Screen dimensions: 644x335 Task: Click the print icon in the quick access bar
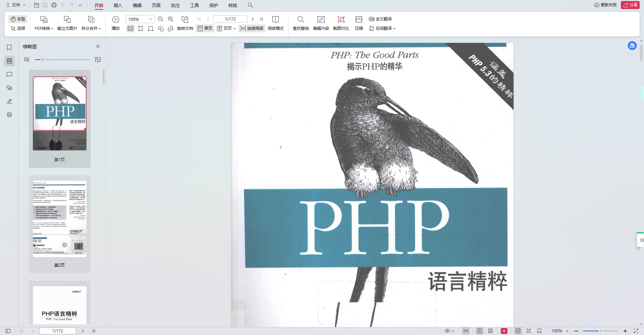54,5
